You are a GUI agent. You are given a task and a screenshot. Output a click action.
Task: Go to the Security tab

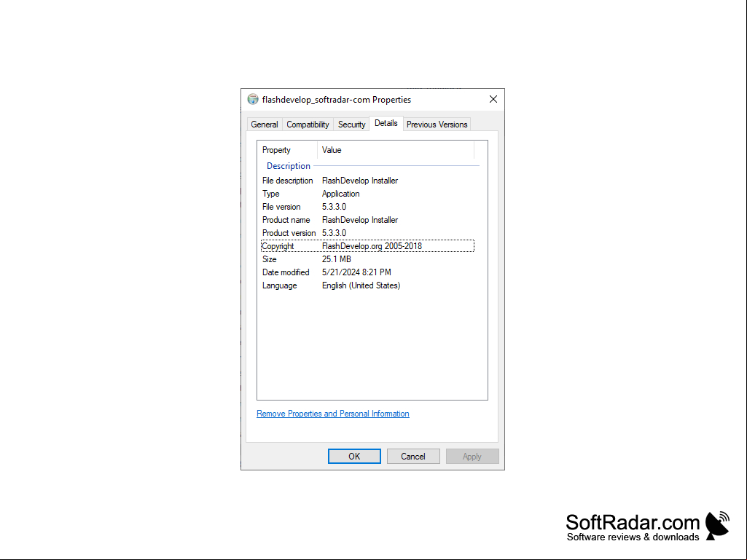tap(351, 125)
